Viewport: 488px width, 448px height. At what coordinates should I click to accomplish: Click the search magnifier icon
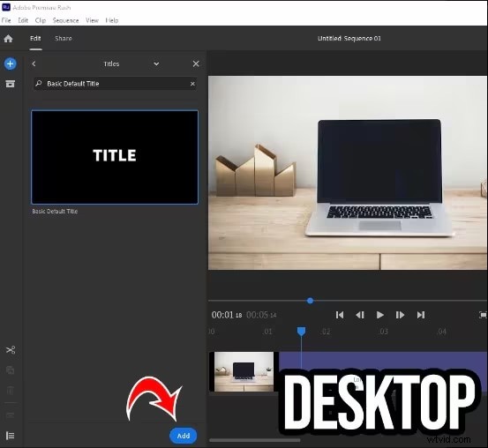click(x=39, y=84)
